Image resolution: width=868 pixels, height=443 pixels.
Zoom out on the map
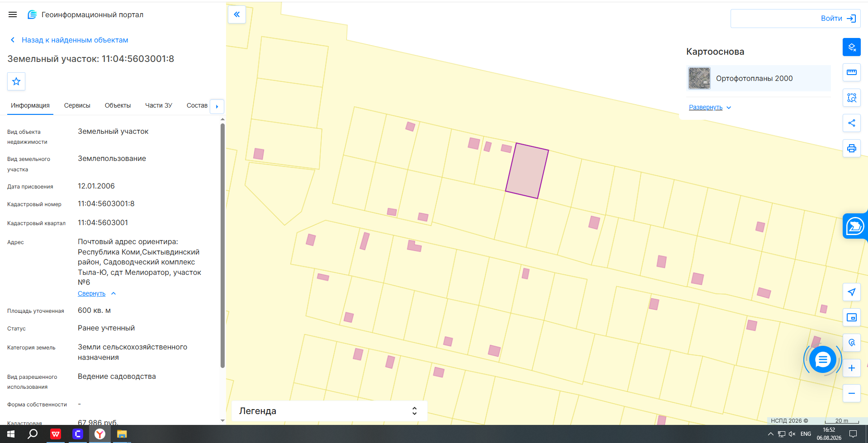pyautogui.click(x=852, y=393)
